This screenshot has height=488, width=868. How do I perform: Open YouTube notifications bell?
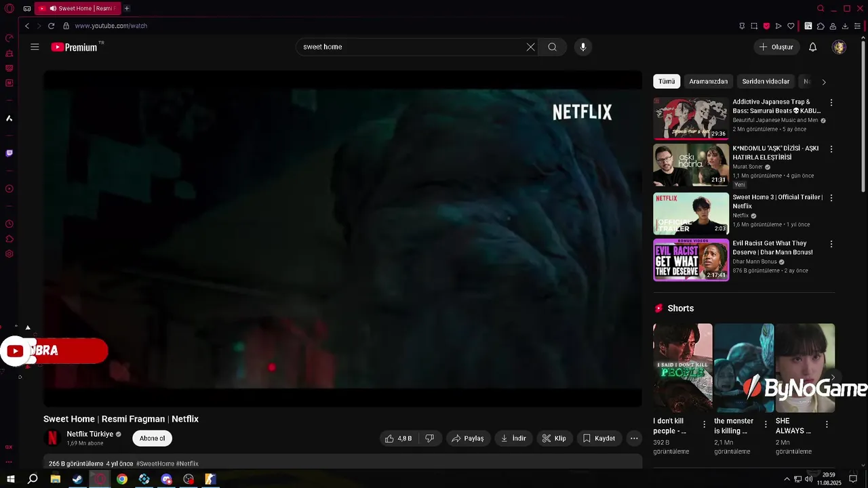point(812,47)
